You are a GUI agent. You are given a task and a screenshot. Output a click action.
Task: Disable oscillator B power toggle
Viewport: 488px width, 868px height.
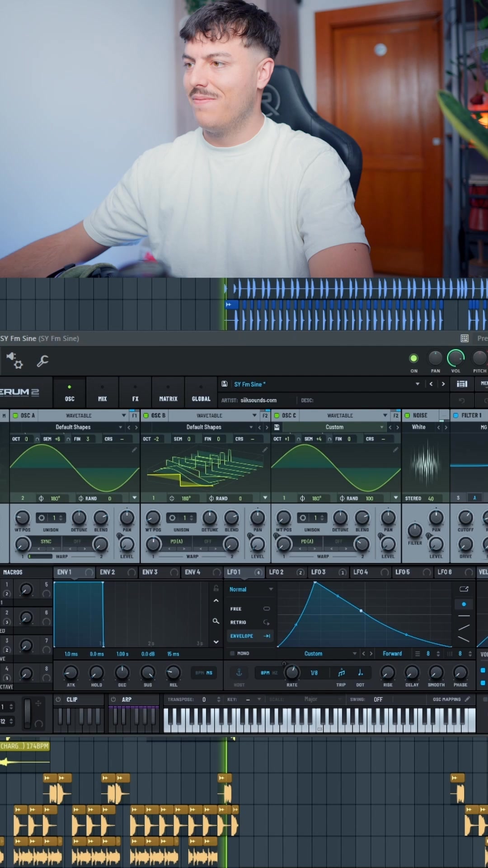coord(146,415)
